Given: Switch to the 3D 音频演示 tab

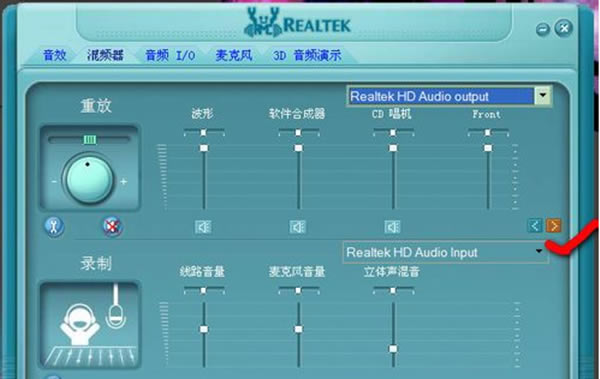Looking at the screenshot, I should point(307,56).
